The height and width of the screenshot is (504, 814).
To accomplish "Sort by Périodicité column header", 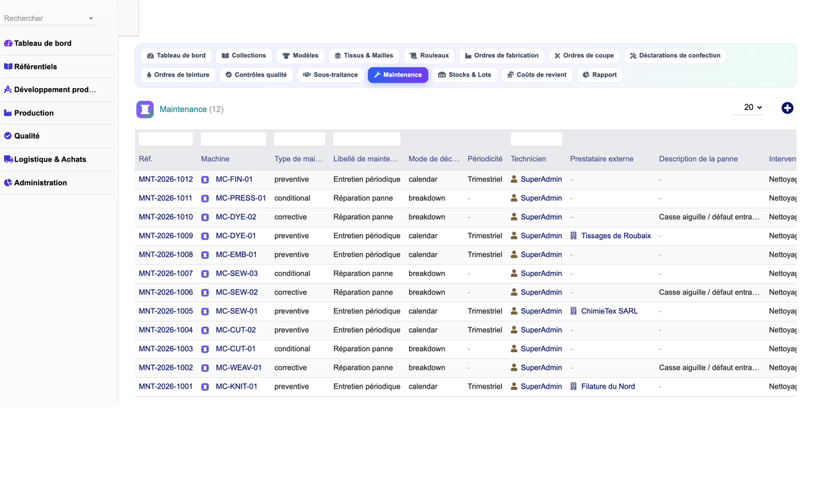I will (485, 159).
